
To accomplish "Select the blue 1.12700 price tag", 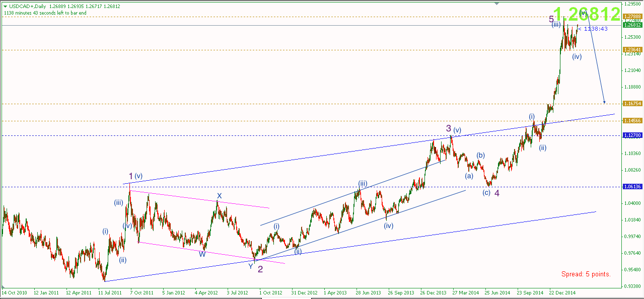I will tap(631, 135).
